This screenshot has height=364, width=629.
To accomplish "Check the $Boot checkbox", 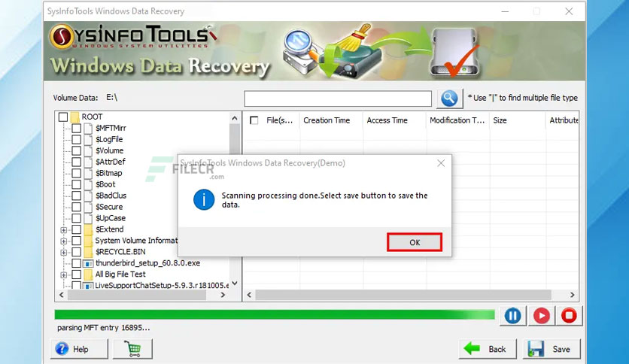I will pyautogui.click(x=76, y=184).
